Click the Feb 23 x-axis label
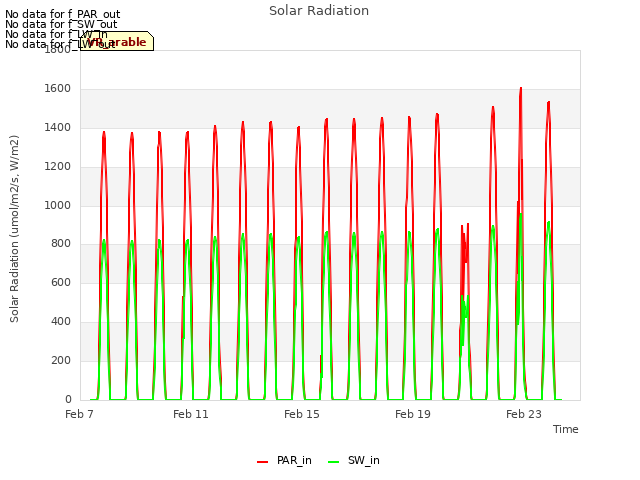This screenshot has width=640, height=480. [524, 414]
